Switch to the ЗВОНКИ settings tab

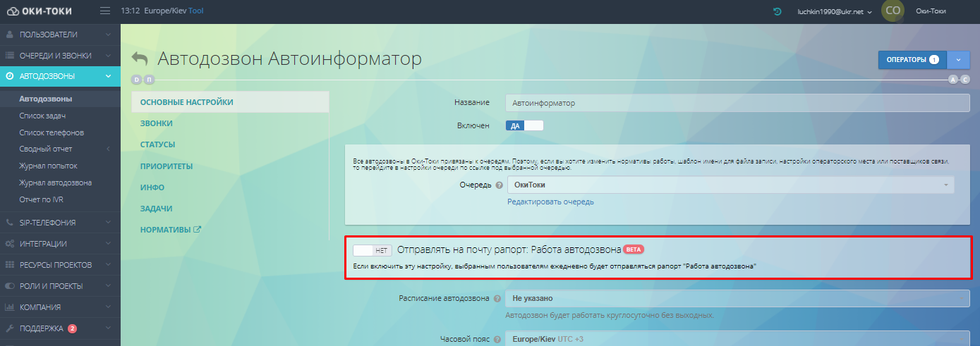[x=157, y=123]
